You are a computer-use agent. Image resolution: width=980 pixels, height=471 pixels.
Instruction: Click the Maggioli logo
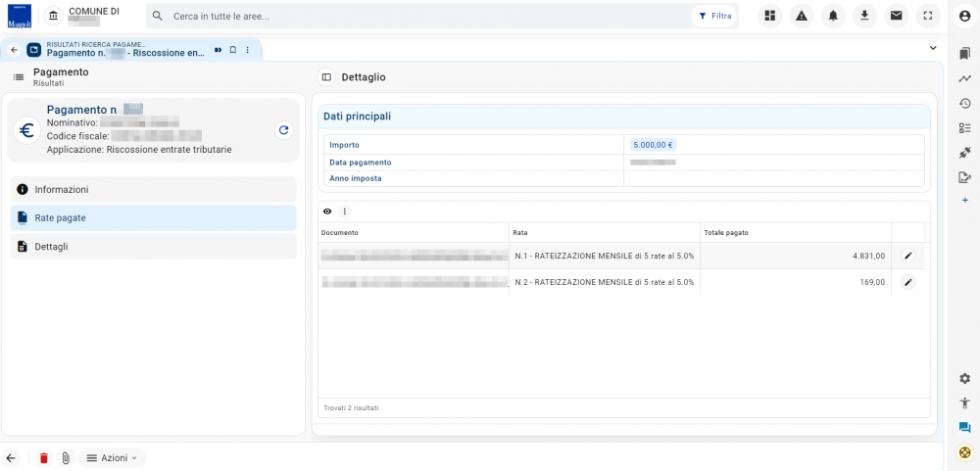pyautogui.click(x=20, y=17)
